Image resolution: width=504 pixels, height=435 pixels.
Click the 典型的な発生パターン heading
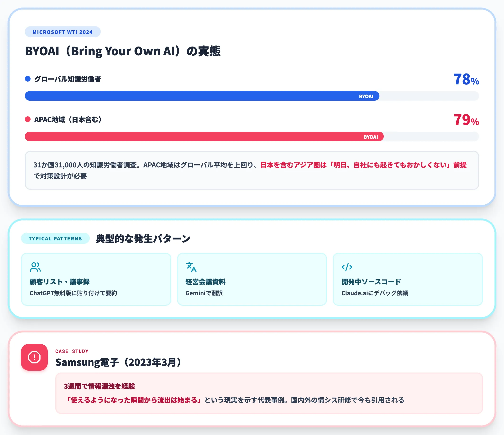(143, 239)
